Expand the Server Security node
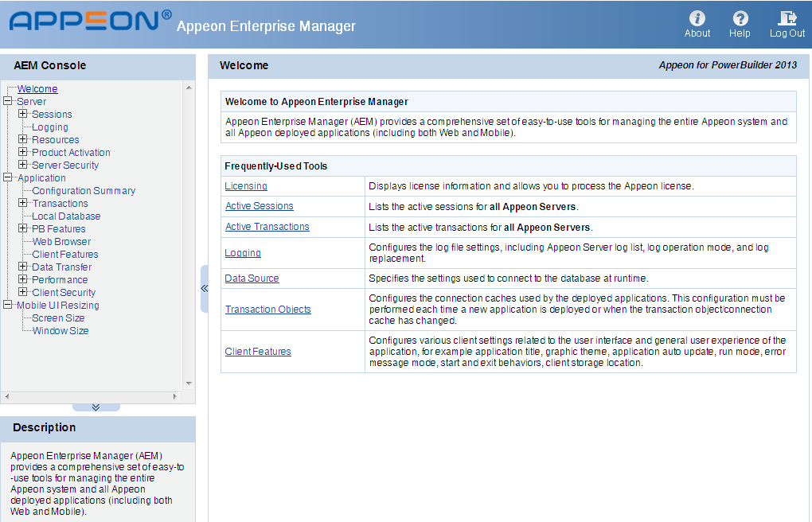This screenshot has width=812, height=522. (x=23, y=165)
